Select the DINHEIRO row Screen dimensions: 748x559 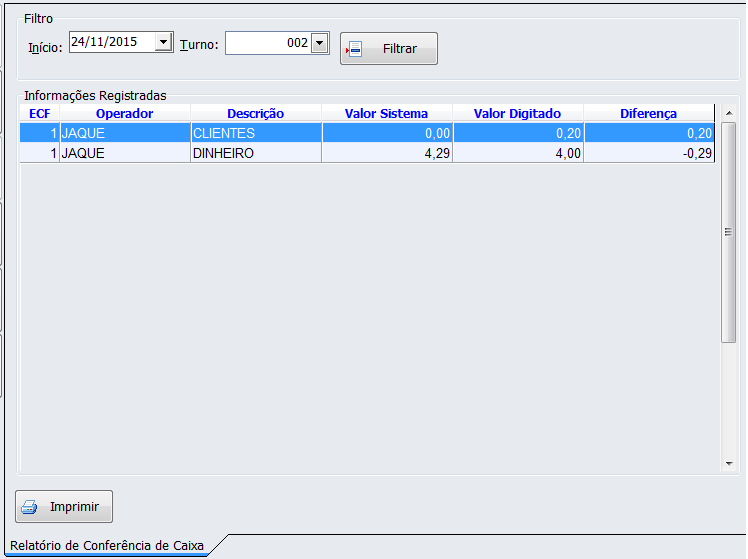pyautogui.click(x=255, y=153)
